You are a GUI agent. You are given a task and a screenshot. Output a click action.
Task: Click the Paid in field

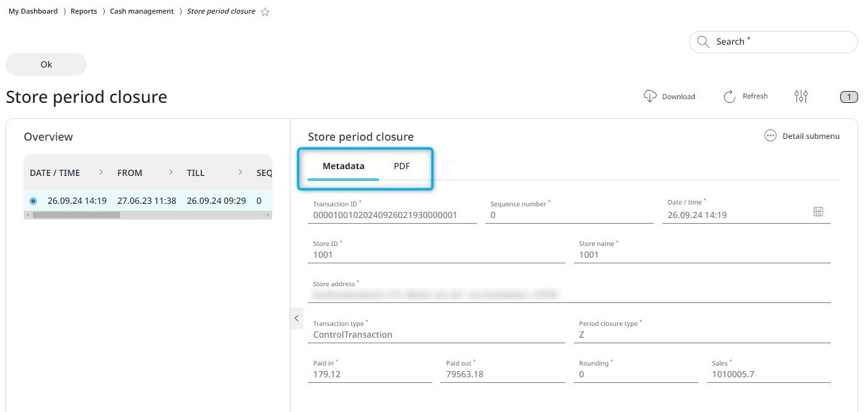[x=370, y=370]
